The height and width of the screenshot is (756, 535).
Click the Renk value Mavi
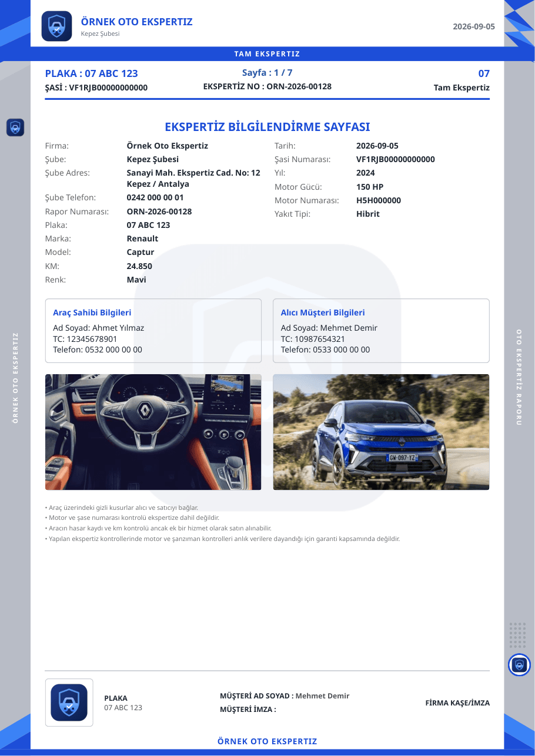(x=136, y=280)
